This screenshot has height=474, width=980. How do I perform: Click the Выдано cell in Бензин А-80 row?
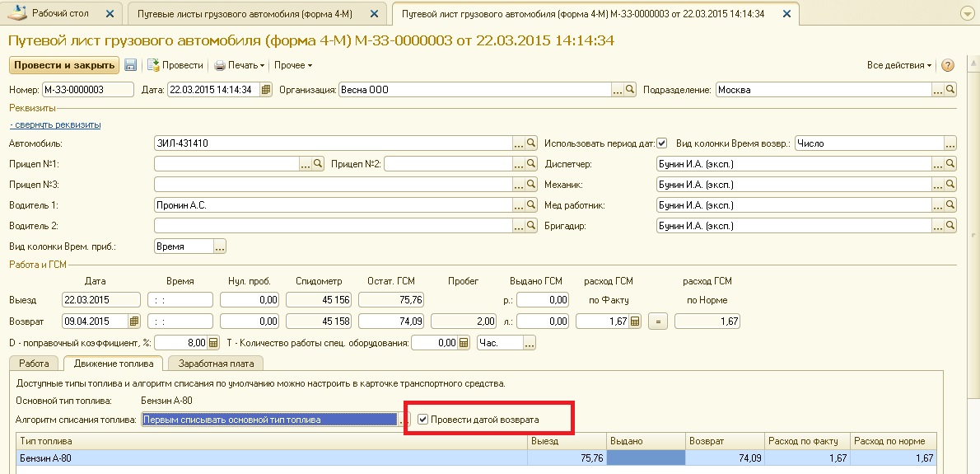(646, 458)
